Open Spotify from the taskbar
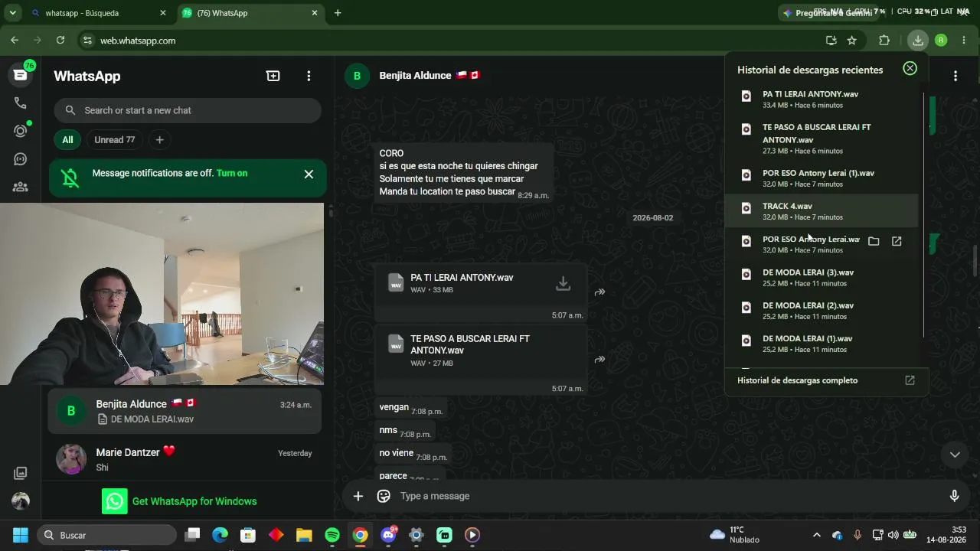980x551 pixels. (x=332, y=535)
